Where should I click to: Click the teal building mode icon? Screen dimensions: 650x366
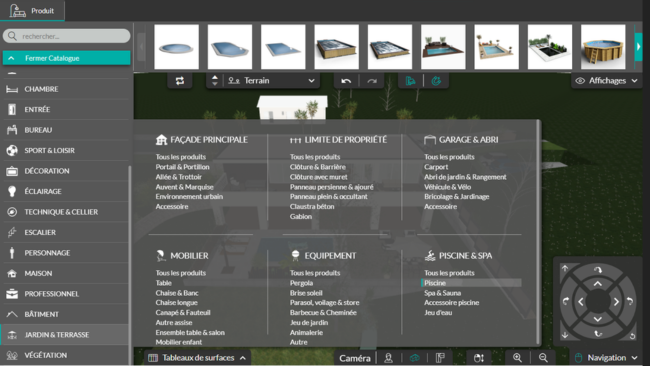click(x=410, y=81)
